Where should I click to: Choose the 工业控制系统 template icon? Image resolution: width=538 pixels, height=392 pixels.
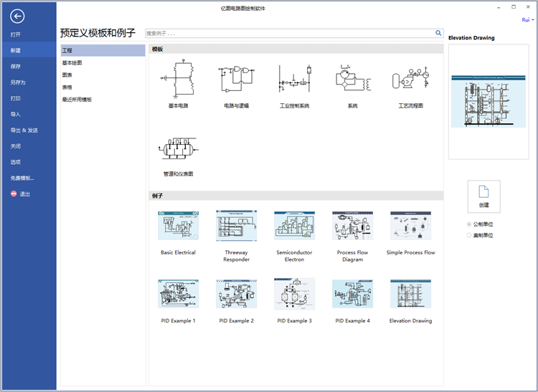click(294, 78)
